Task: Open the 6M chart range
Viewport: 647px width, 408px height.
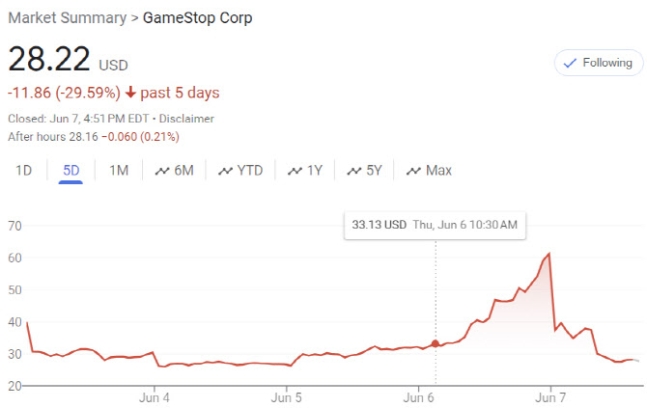Action: (x=174, y=170)
